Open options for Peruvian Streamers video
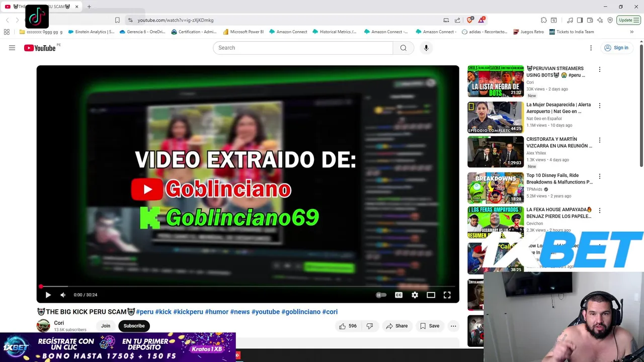 click(599, 69)
